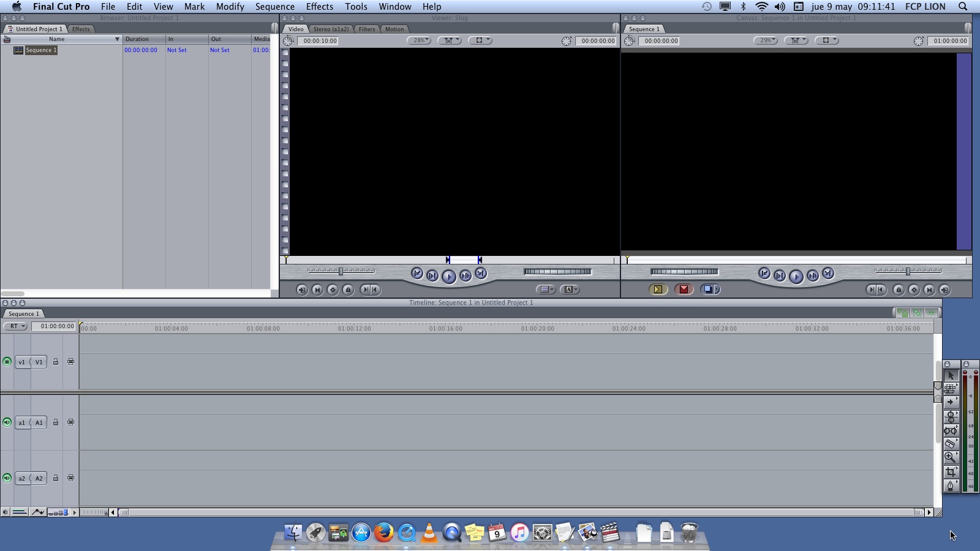Open Generator popup menu in Viewer
Image resolution: width=980 pixels, height=551 pixels.
click(x=570, y=290)
